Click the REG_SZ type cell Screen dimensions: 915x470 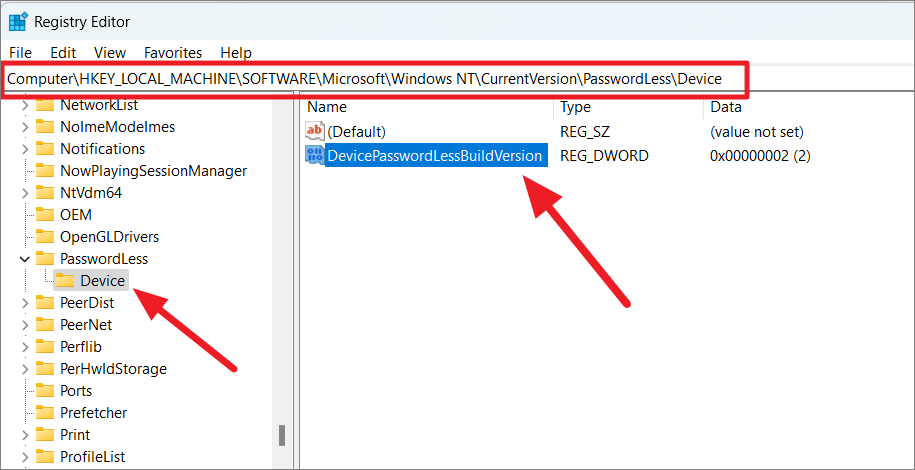tap(585, 132)
